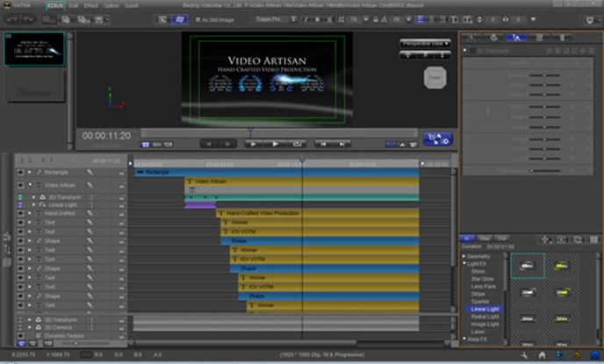Toggle the purple Linear Light effect switch
The image size is (604, 364).
20,204
